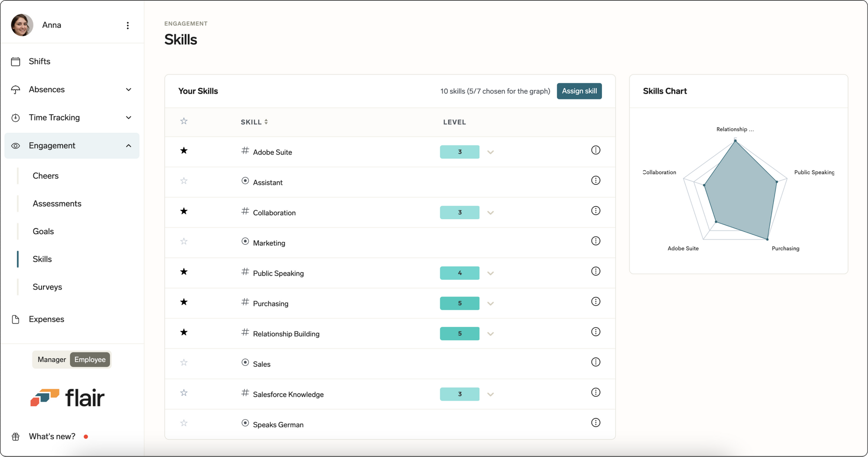
Task: Expand the Absences menu
Action: (x=128, y=89)
